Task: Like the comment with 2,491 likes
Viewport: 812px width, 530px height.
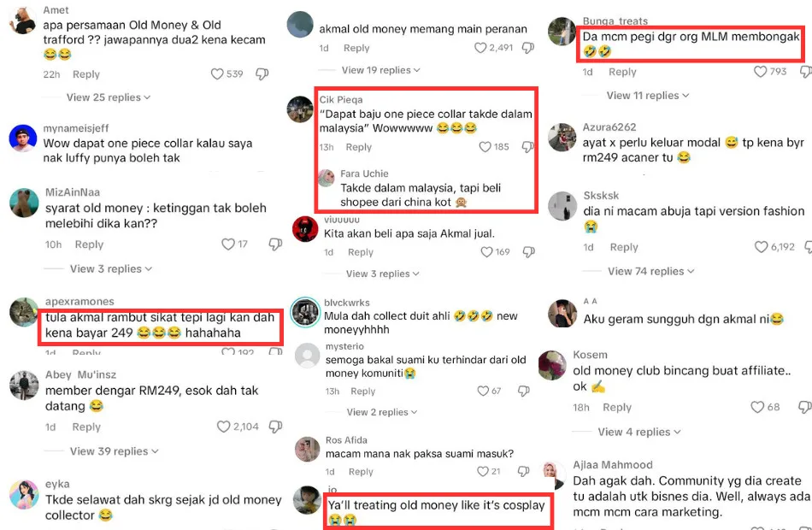Action: tap(480, 48)
